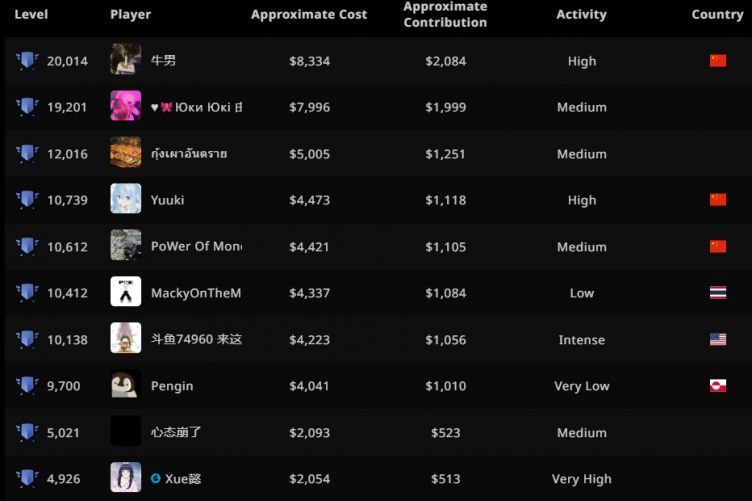Sort by the Player column header
Screen dimensions: 752x501
pyautogui.click(x=131, y=15)
